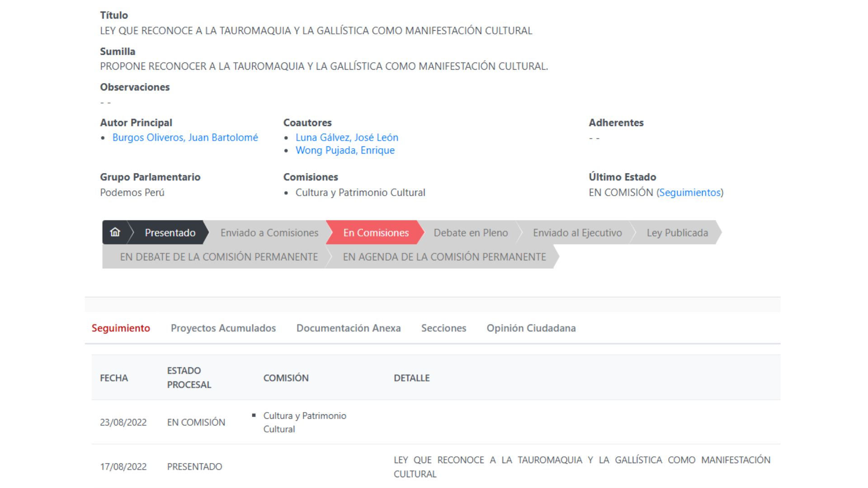Click the DETALLE column header
Viewport: 868px width, 488px height.
pos(412,378)
